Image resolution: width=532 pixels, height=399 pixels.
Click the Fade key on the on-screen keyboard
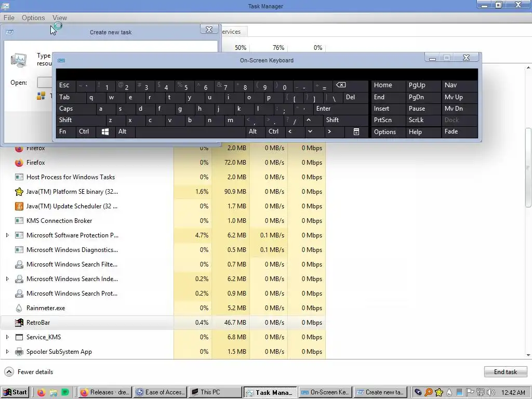459,131
